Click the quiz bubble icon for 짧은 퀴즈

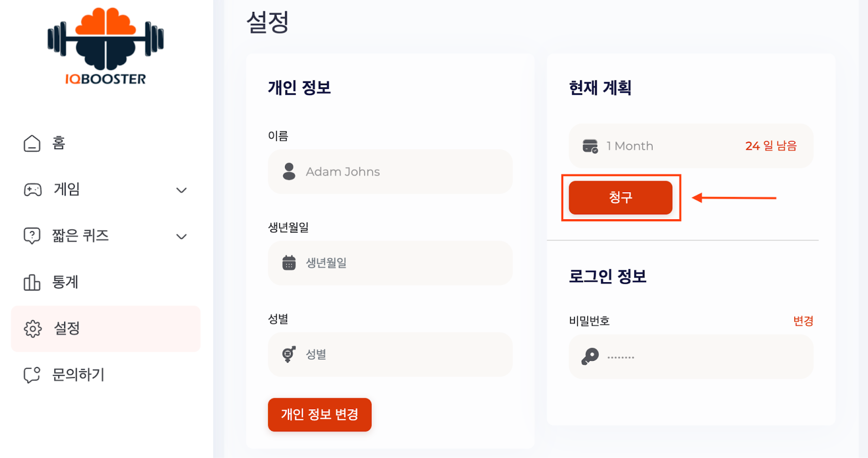[32, 236]
